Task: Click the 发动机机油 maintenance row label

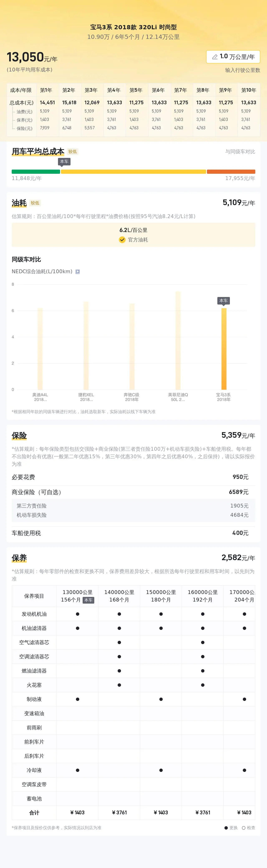Action: pyautogui.click(x=34, y=614)
